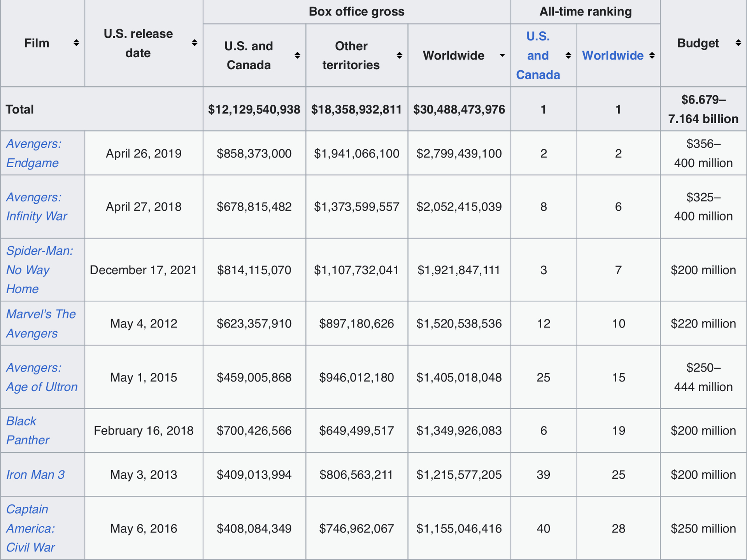Select Iron Man 3 other territories $806,563,211
Viewport: 747px width, 560px height.
[x=356, y=474]
